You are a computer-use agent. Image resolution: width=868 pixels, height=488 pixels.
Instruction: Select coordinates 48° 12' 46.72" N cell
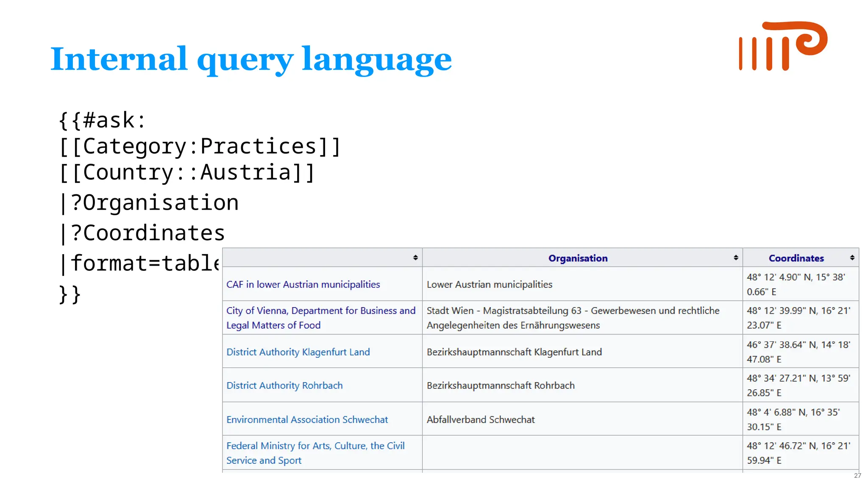801,453
